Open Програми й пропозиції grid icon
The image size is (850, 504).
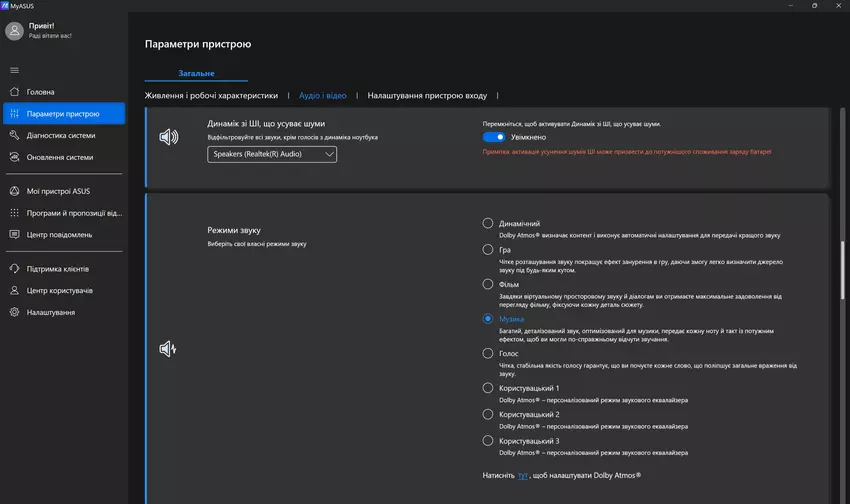[x=14, y=213]
